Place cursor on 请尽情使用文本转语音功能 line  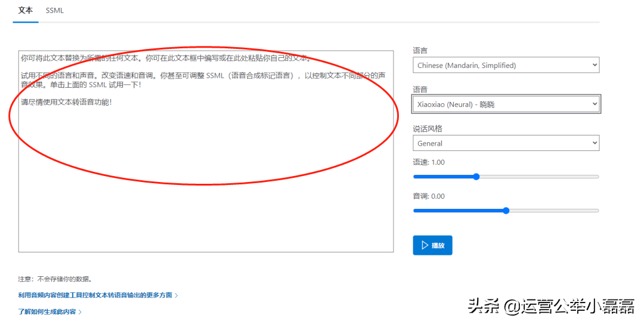[x=66, y=102]
